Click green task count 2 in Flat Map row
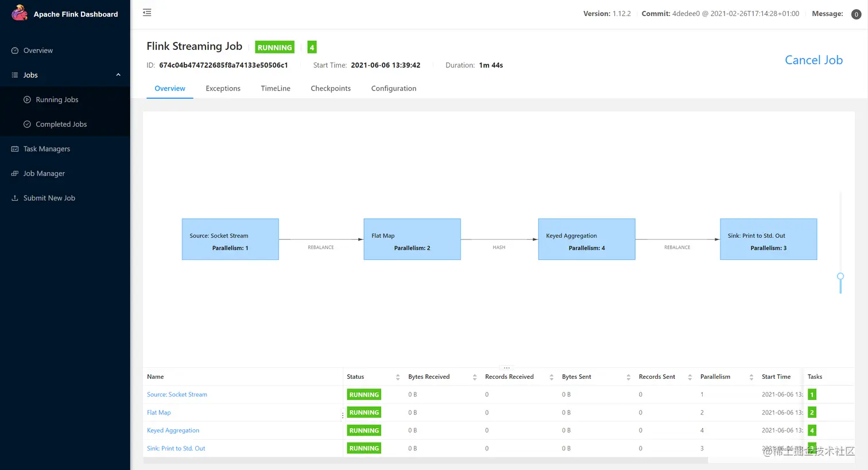The height and width of the screenshot is (470, 868). tap(812, 413)
